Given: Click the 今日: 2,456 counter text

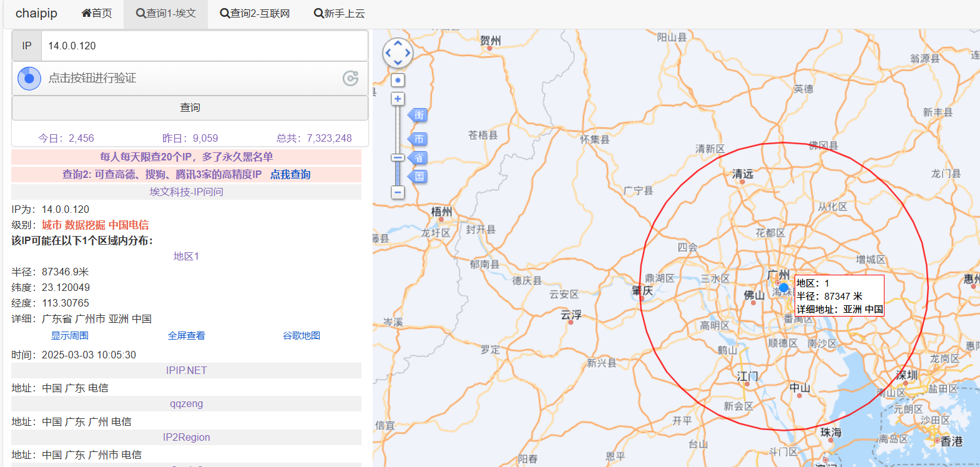Looking at the screenshot, I should 66,138.
